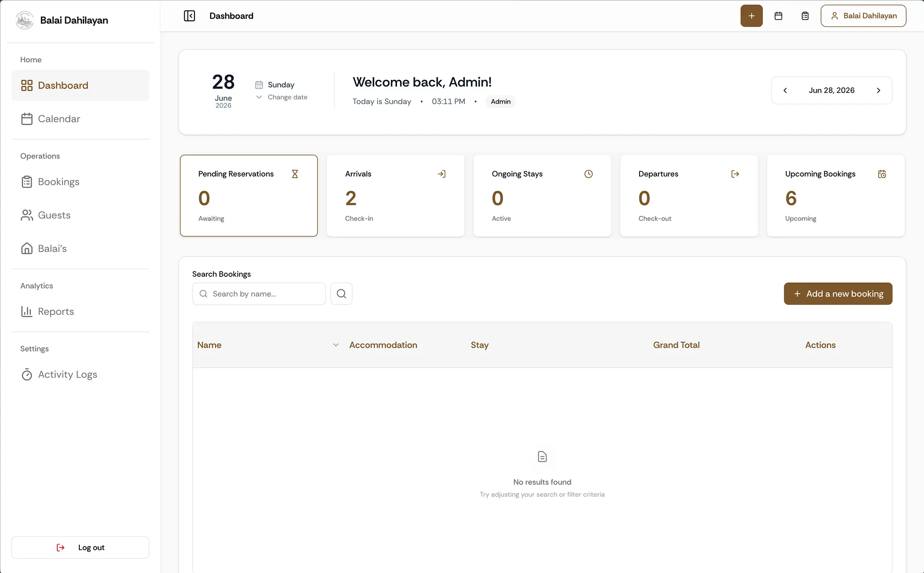The height and width of the screenshot is (573, 924).
Task: Click the Accommodation column header
Action: (x=383, y=345)
